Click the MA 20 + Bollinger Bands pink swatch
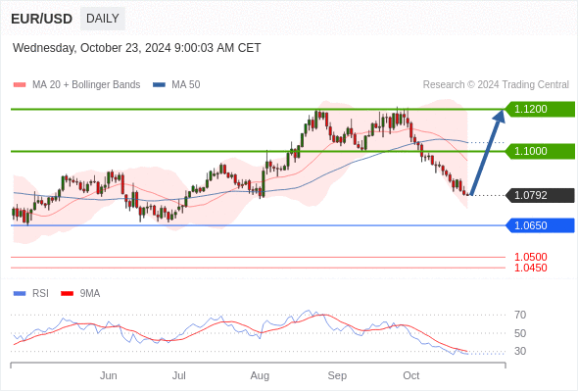Image resolution: width=578 pixels, height=392 pixels. click(20, 85)
